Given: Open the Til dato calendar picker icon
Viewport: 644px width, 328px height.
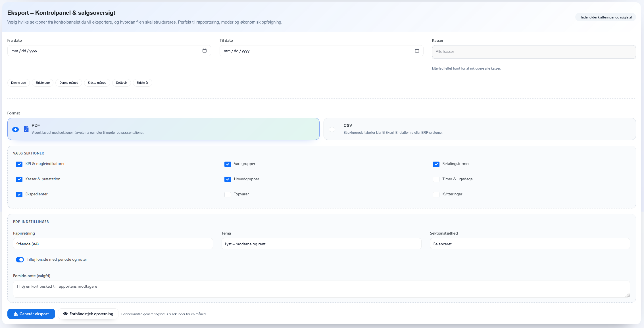Looking at the screenshot, I should click(x=417, y=51).
